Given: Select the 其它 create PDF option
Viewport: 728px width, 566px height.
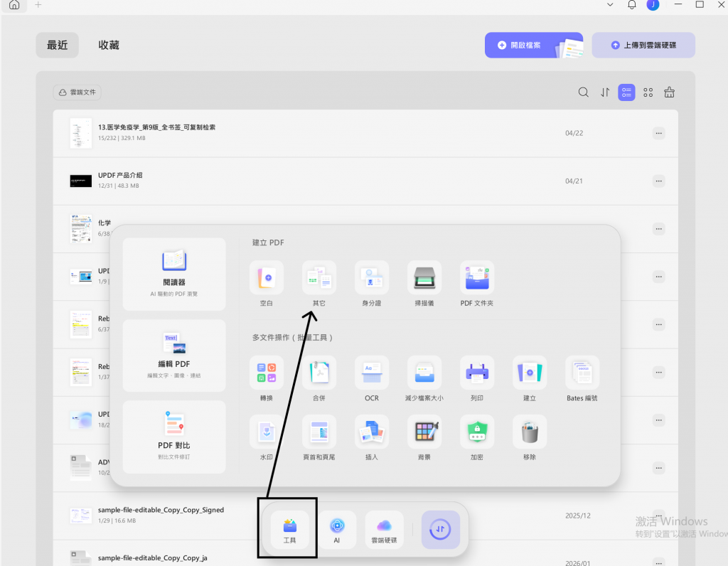Looking at the screenshot, I should tap(319, 277).
